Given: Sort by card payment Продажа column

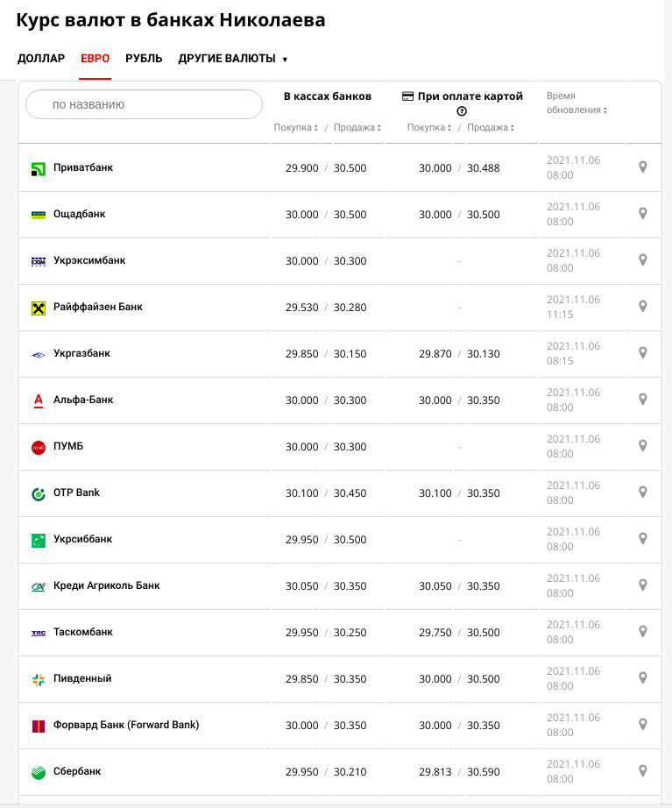Looking at the screenshot, I should pyautogui.click(x=490, y=127).
